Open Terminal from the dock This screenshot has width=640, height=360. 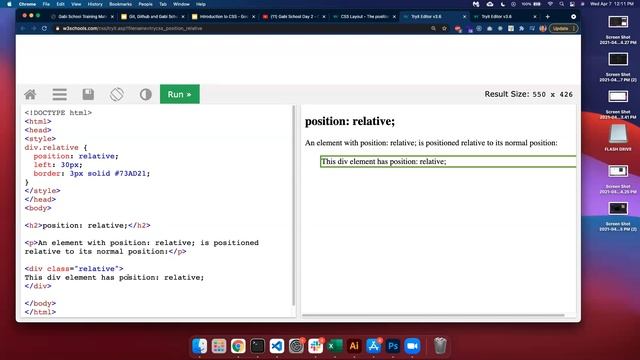click(x=258, y=346)
